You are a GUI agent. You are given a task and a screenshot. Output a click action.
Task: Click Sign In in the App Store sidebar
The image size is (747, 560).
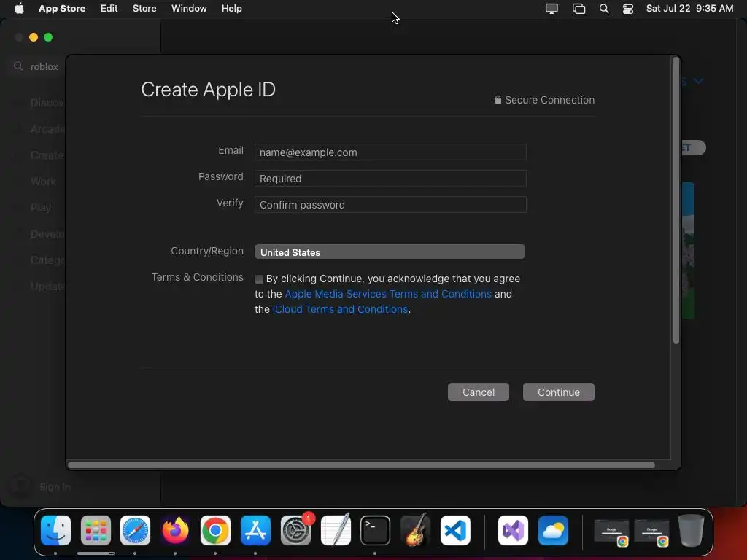click(55, 486)
